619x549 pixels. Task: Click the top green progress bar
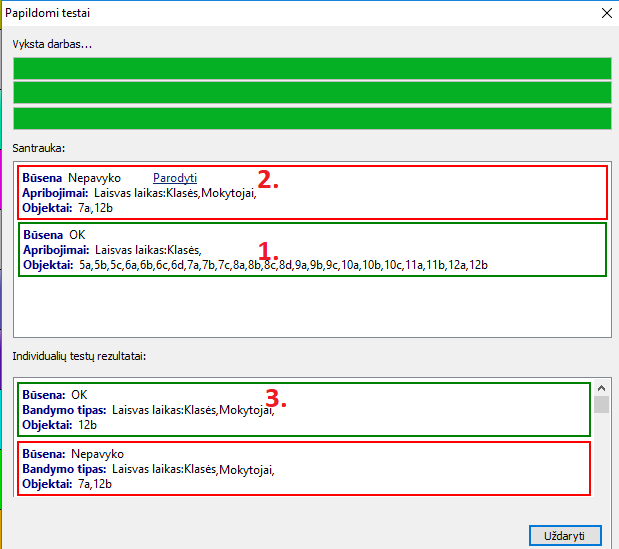click(311, 68)
